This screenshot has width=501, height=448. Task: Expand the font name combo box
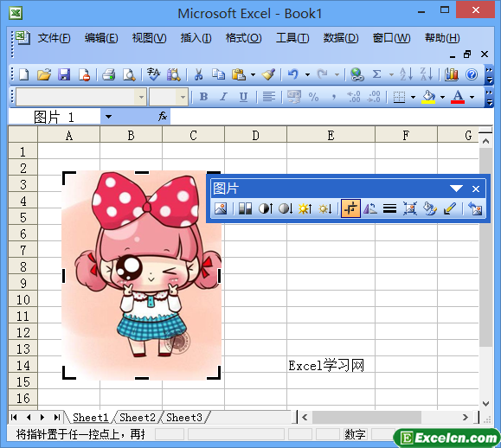pos(141,97)
